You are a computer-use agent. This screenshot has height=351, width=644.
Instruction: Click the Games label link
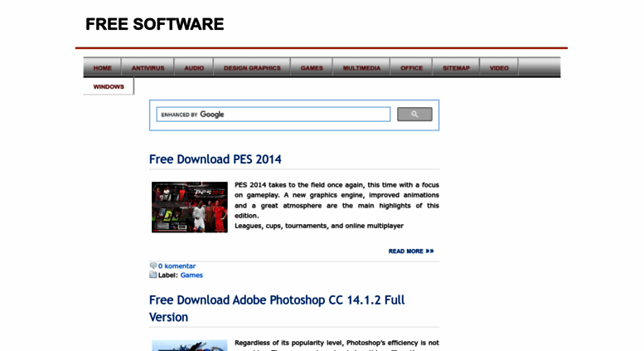[x=191, y=275]
